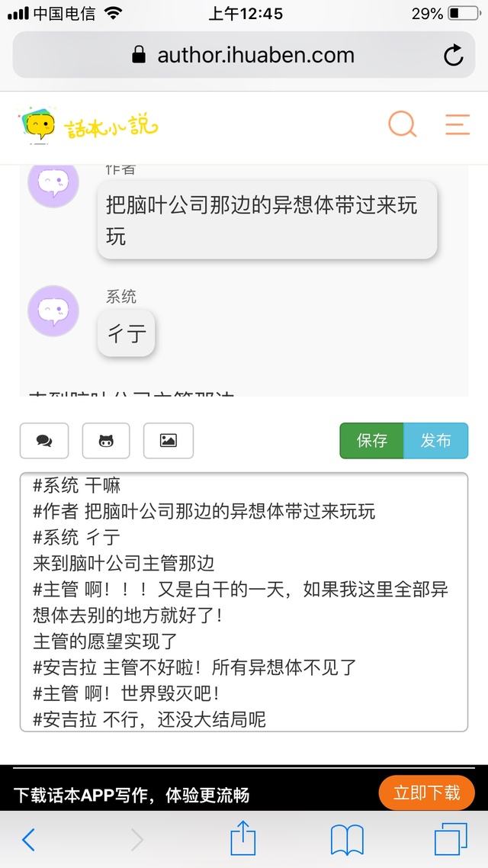
Task: Reload page using the refresh arrow
Action: 453,56
